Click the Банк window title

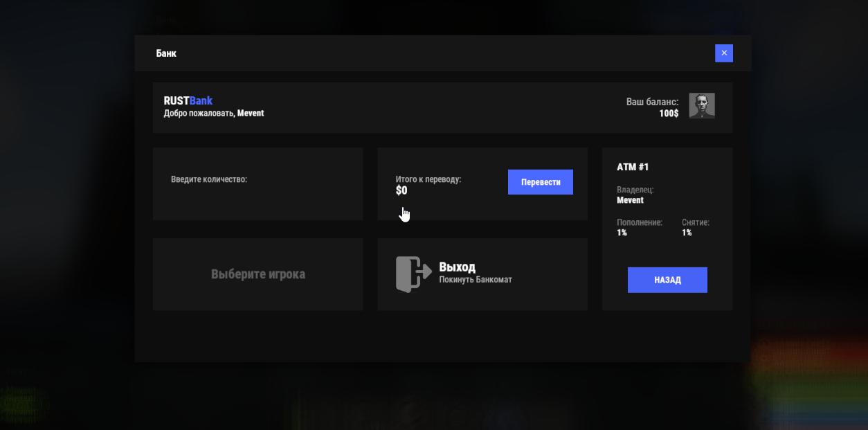166,53
